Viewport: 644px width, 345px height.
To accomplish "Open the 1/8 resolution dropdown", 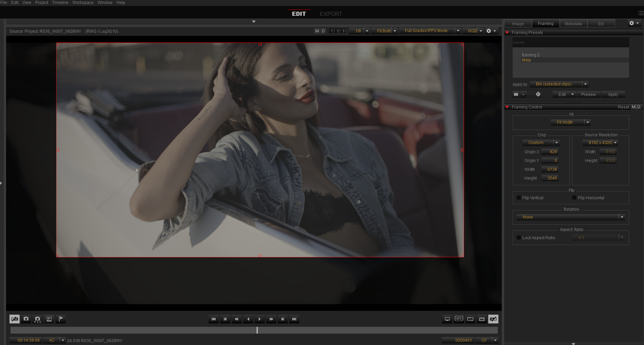I will click(x=360, y=31).
